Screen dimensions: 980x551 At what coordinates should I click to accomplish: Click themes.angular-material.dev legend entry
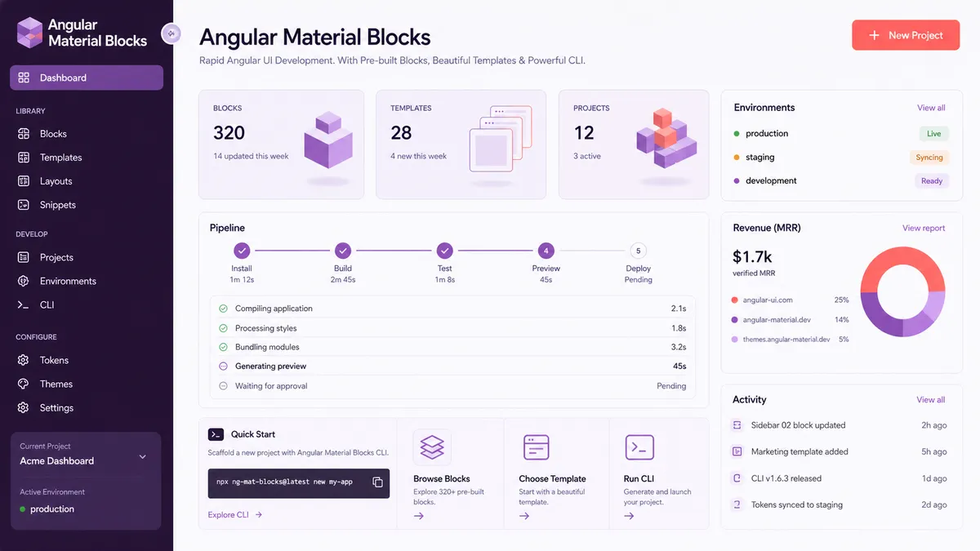790,339
